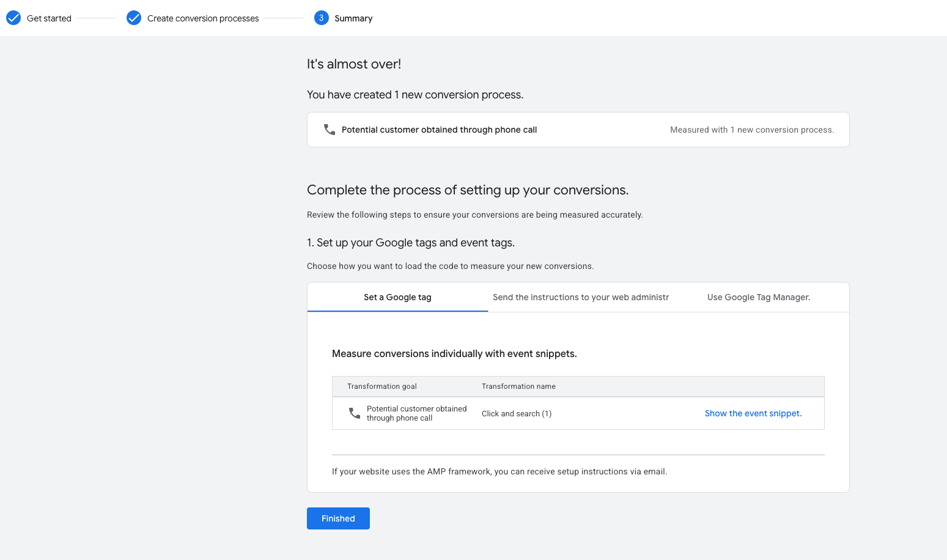Click the Get started checkmark icon
This screenshot has height=560, width=947.
(x=13, y=18)
